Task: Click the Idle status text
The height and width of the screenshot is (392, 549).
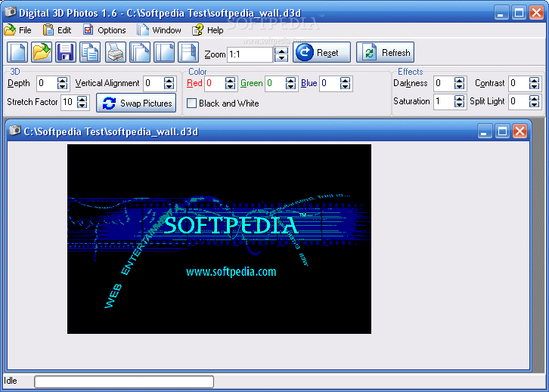Action: pos(11,381)
